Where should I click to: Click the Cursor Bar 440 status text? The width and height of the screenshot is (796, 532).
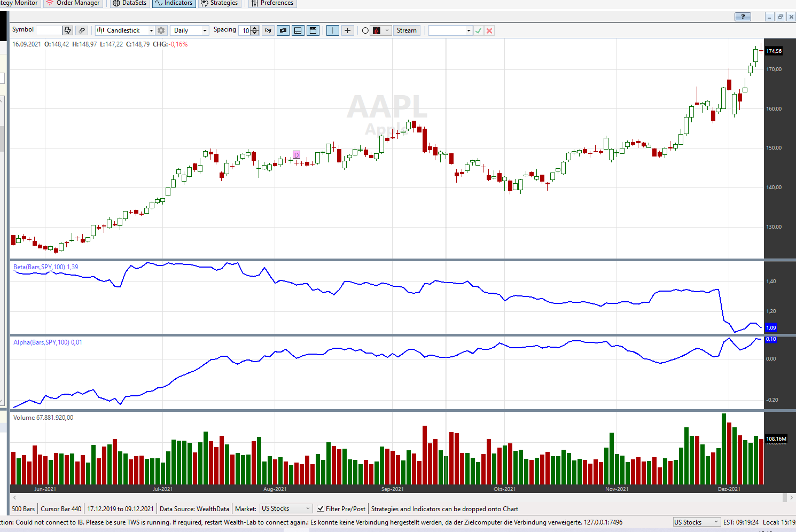61,509
